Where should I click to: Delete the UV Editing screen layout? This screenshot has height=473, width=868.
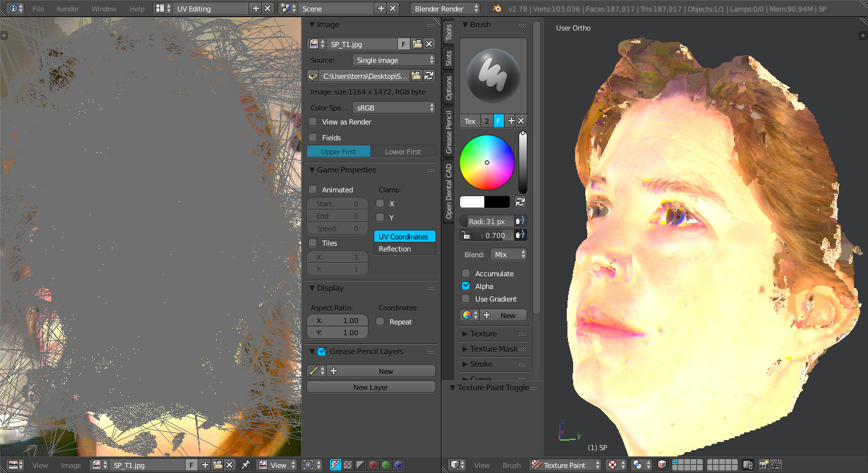click(268, 9)
